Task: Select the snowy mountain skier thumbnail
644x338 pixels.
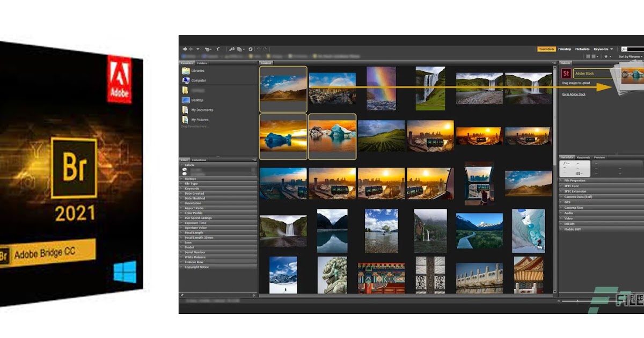Action: pyautogui.click(x=283, y=275)
